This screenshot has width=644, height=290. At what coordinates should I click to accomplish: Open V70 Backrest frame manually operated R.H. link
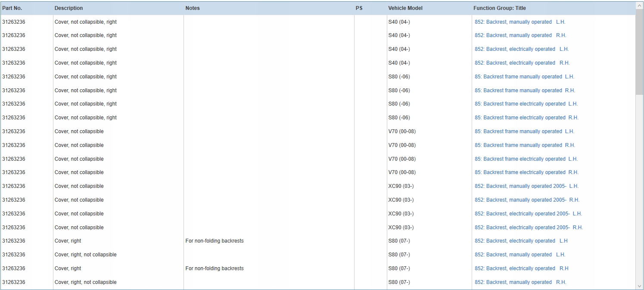point(525,145)
